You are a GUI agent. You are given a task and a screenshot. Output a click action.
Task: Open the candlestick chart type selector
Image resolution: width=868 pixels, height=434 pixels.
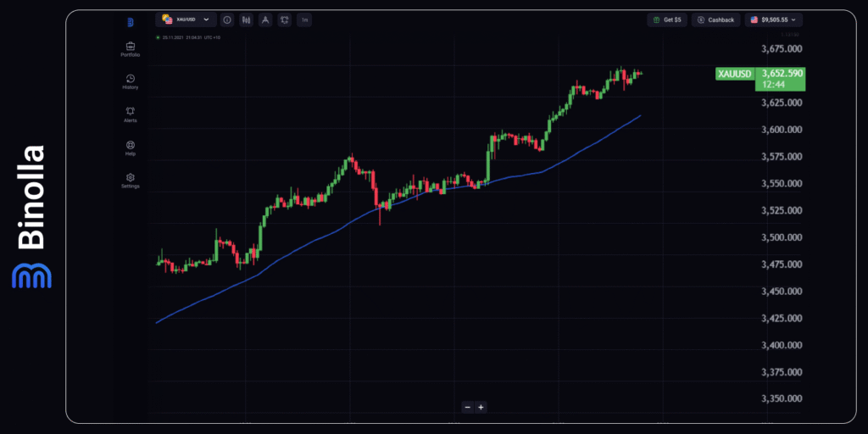246,19
